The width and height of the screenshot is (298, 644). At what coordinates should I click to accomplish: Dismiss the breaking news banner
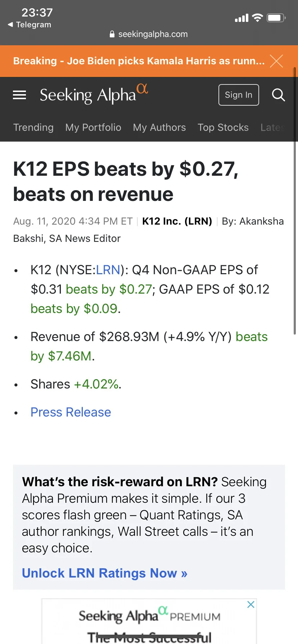click(276, 61)
